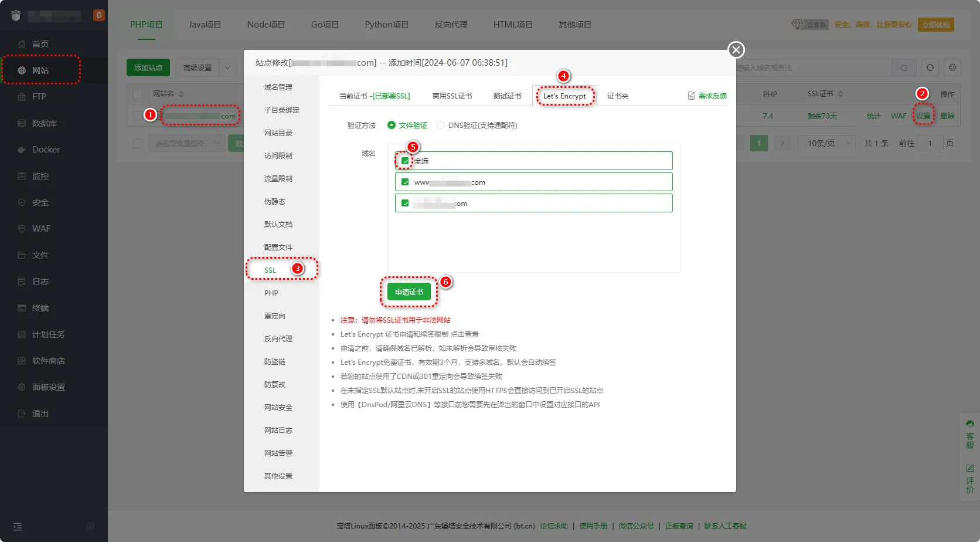
Task: Open the Java项目 tab
Action: pyautogui.click(x=205, y=25)
